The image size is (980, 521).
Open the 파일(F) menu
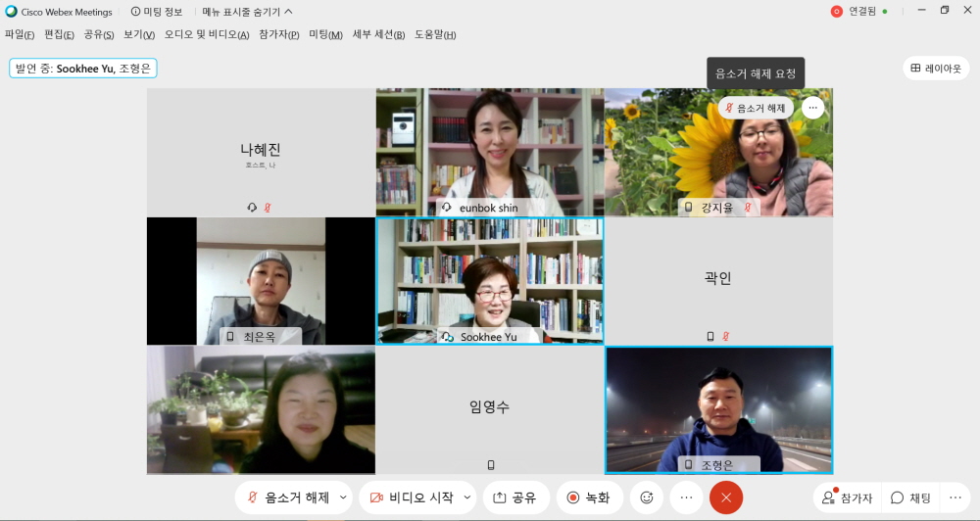click(20, 35)
